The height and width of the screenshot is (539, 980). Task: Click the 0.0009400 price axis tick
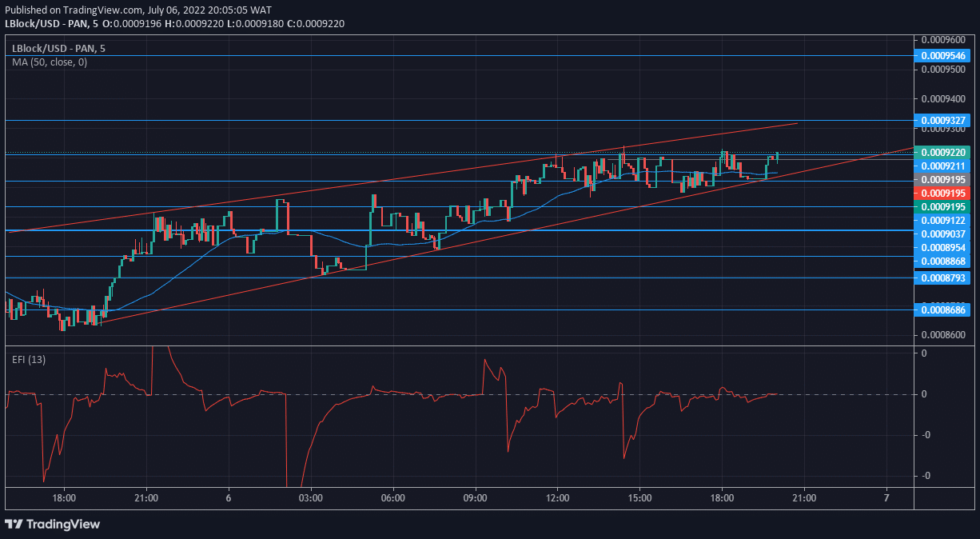[x=944, y=99]
